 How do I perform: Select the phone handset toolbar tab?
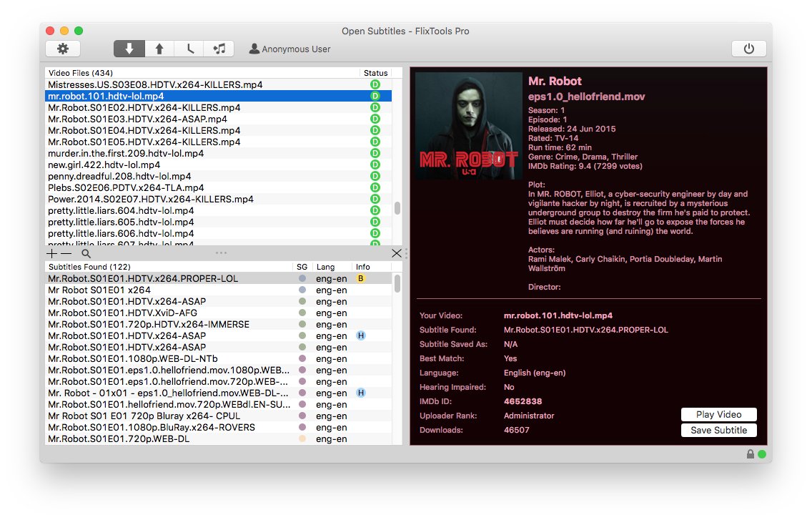(189, 49)
